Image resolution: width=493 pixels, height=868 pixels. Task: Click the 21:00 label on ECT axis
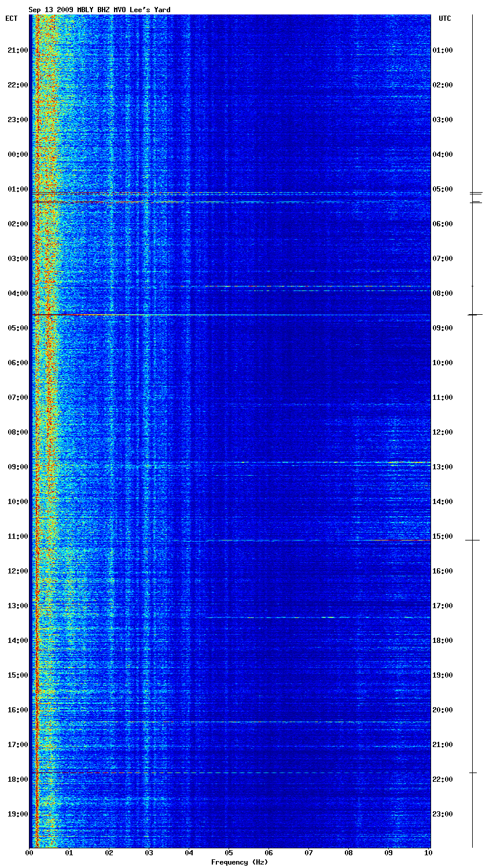[17, 50]
